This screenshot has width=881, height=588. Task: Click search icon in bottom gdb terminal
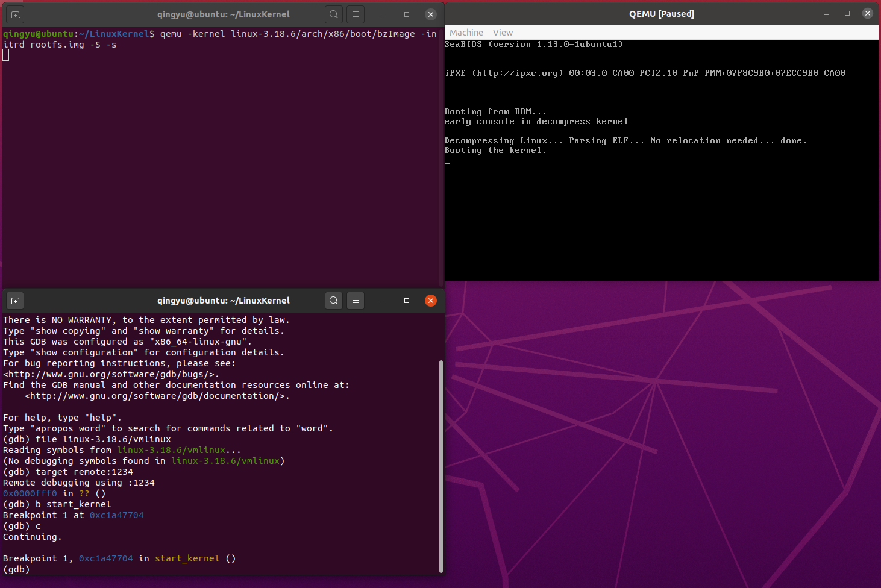coord(334,301)
